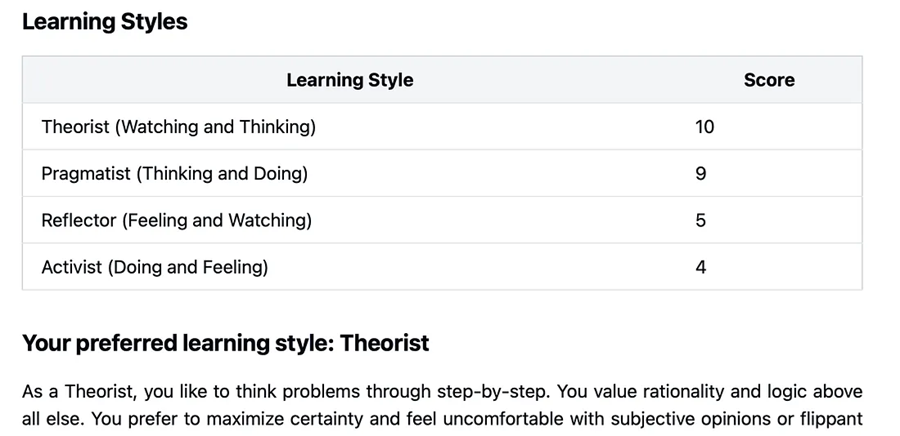Click the Reflector score value 5

coord(700,220)
